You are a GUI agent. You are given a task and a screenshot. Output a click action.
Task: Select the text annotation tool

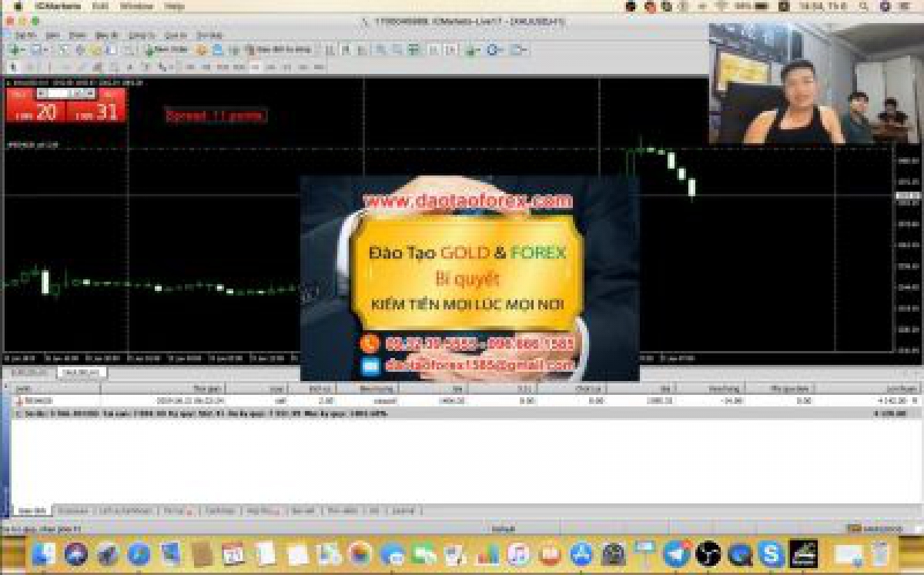point(130,67)
